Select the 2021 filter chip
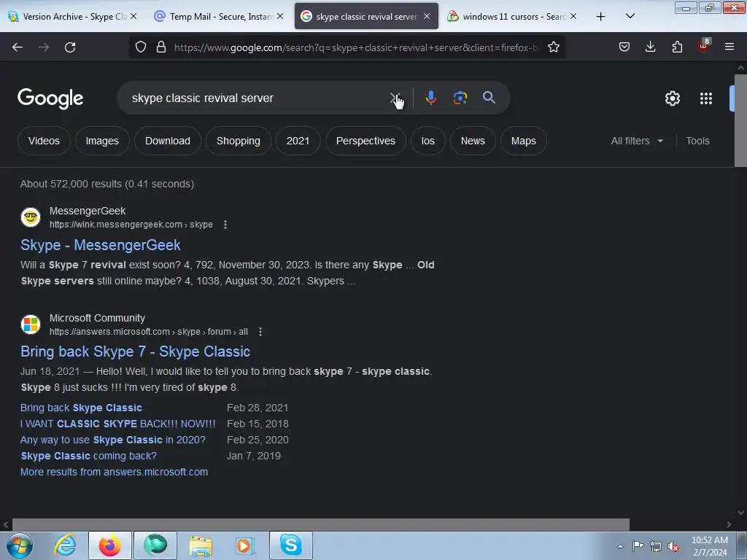Image resolution: width=747 pixels, height=560 pixels. pos(298,141)
